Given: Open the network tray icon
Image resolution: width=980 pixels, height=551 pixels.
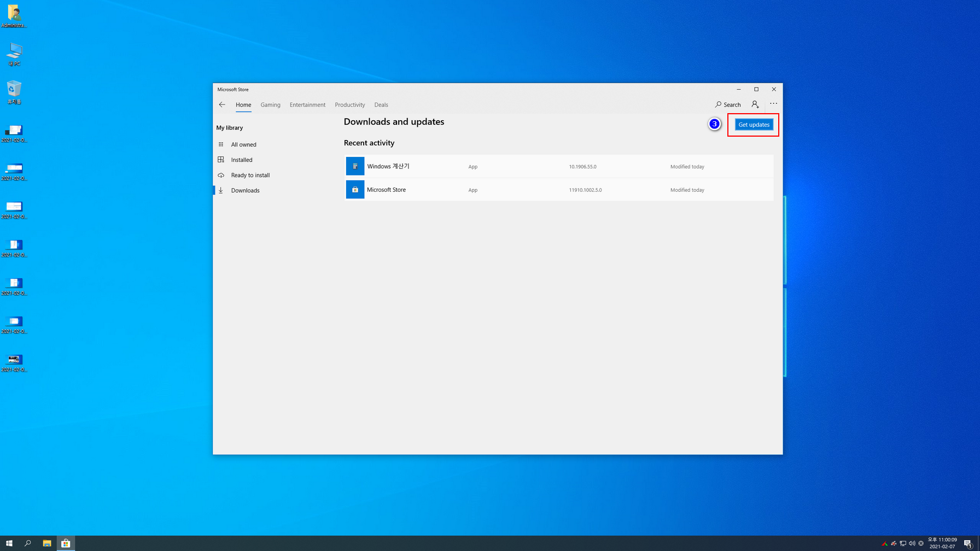Looking at the screenshot, I should pos(903,543).
